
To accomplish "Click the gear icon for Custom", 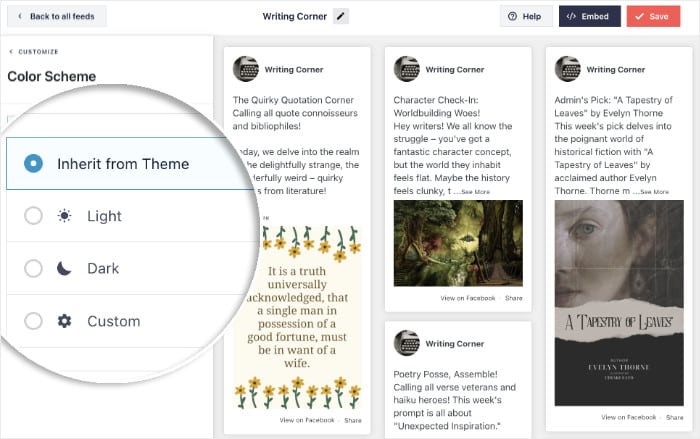I will (64, 321).
